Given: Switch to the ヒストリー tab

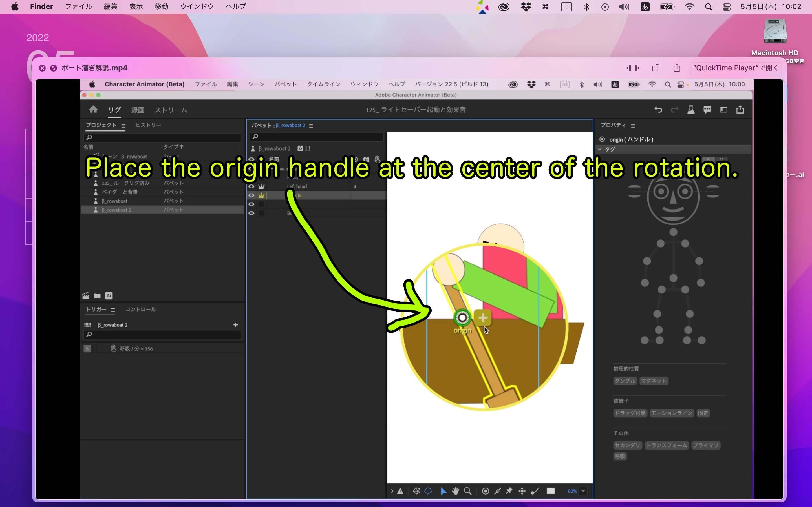Looking at the screenshot, I should coord(148,125).
